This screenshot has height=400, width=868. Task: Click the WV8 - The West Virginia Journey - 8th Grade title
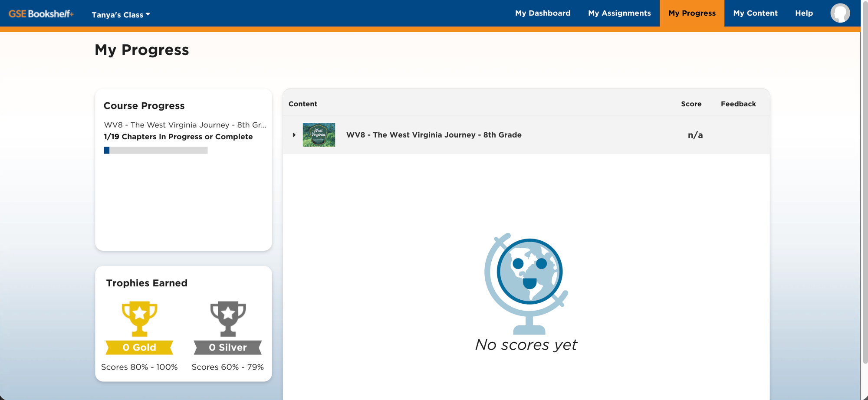click(x=434, y=135)
